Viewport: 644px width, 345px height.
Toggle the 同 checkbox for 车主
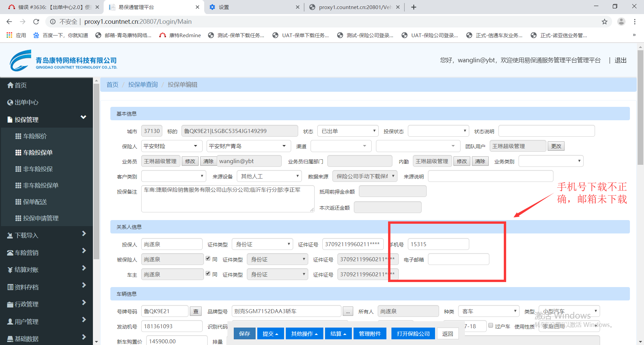(x=208, y=274)
